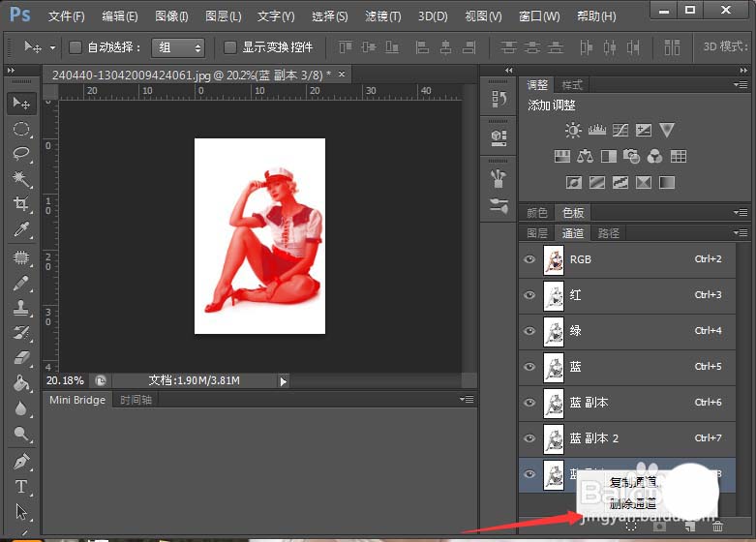Open the 颜色 panel tab
The image size is (756, 542).
pyautogui.click(x=537, y=213)
